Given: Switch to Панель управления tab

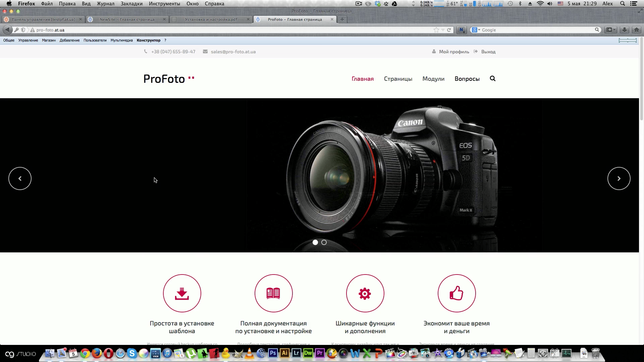Looking at the screenshot, I should pos(43,19).
